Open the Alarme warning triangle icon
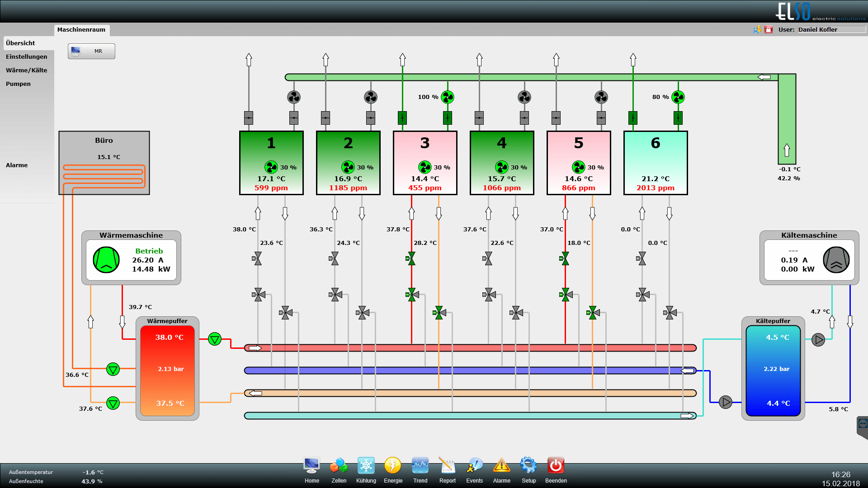The width and height of the screenshot is (868, 488). (x=501, y=466)
